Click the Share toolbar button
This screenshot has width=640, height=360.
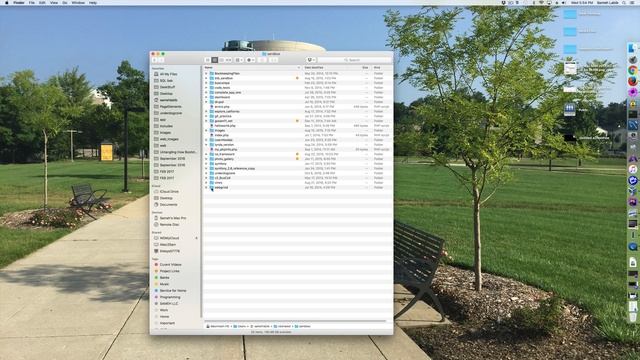262,60
